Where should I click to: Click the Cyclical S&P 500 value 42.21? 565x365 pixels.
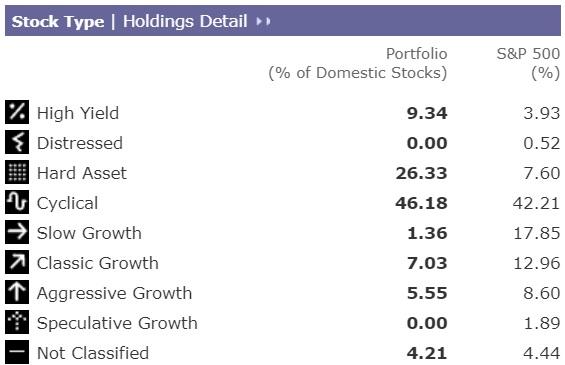tap(536, 203)
